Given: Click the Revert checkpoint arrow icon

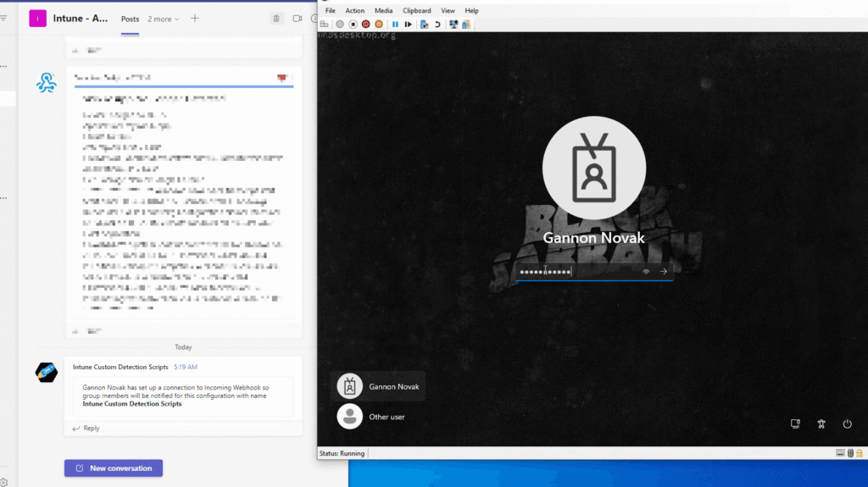Looking at the screenshot, I should [x=437, y=25].
